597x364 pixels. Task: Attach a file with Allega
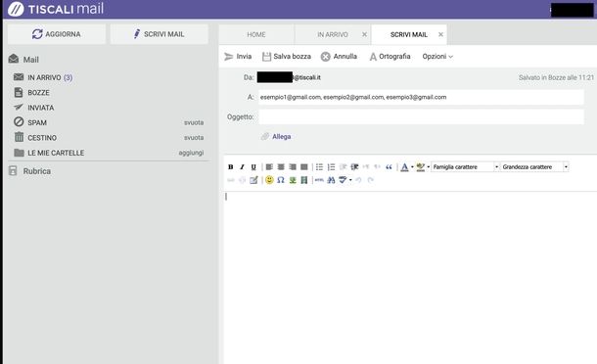276,136
